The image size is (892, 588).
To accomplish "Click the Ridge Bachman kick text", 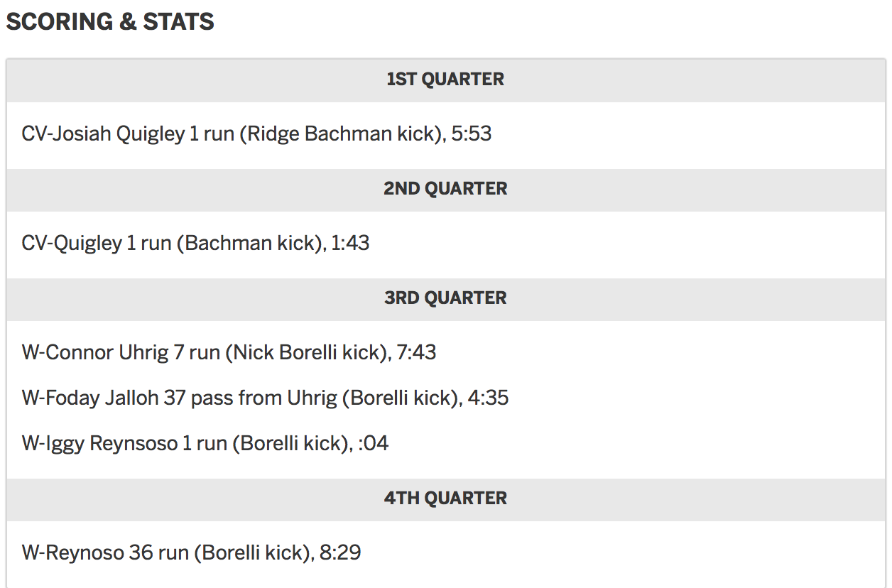I will 340,134.
